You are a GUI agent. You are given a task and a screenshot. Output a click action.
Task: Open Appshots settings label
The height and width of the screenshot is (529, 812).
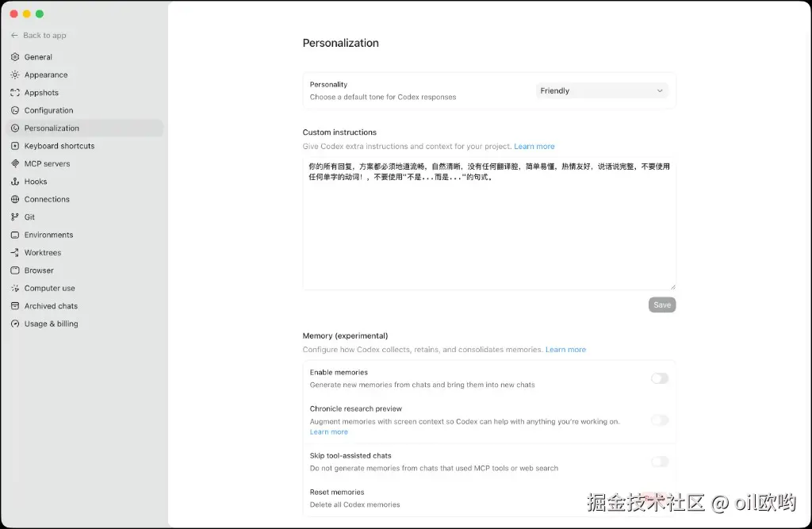(x=41, y=93)
